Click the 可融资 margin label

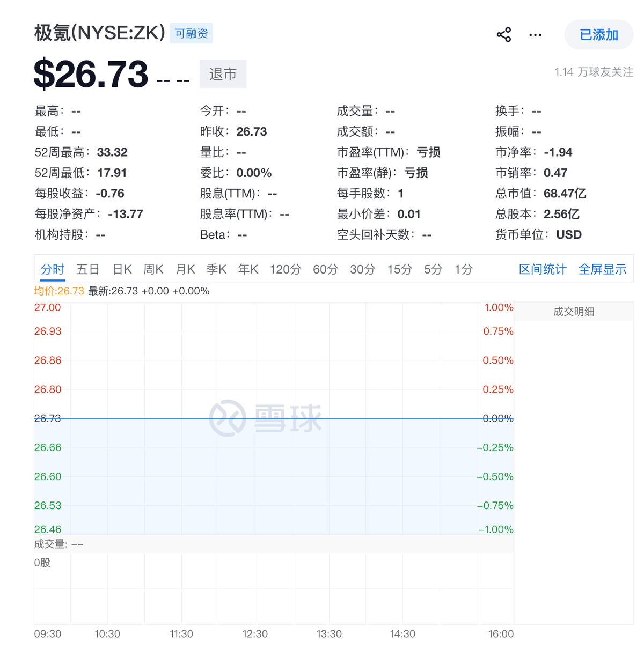[191, 33]
